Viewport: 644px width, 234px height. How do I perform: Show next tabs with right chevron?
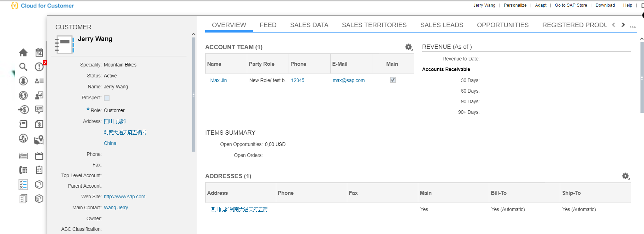pyautogui.click(x=623, y=25)
